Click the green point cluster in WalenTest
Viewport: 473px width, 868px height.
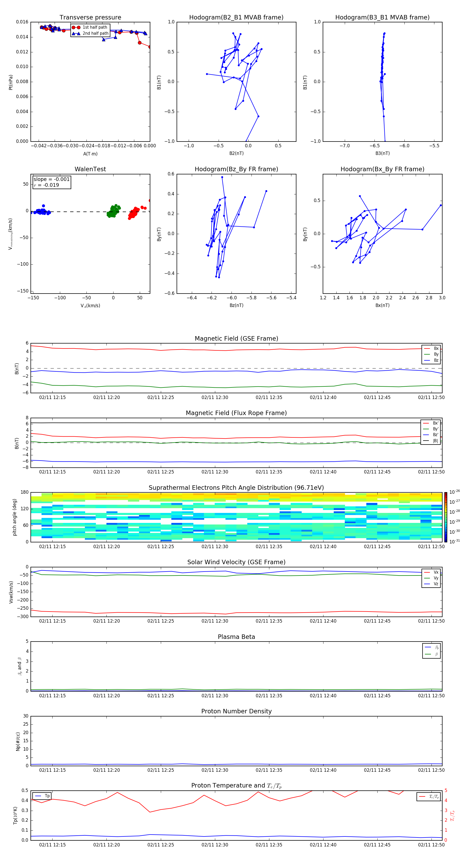(x=114, y=211)
